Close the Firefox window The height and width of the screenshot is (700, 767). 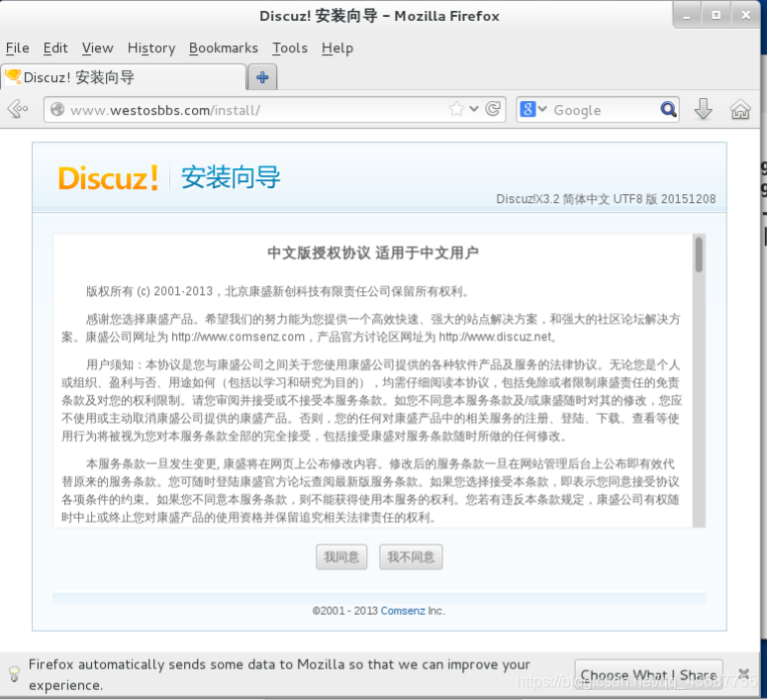[x=745, y=16]
